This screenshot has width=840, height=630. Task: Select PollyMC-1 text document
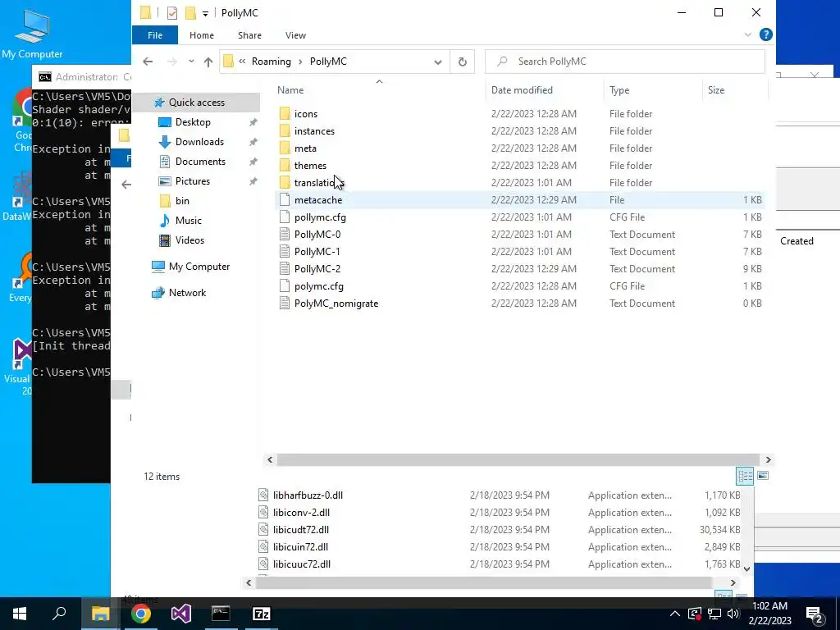(x=317, y=251)
